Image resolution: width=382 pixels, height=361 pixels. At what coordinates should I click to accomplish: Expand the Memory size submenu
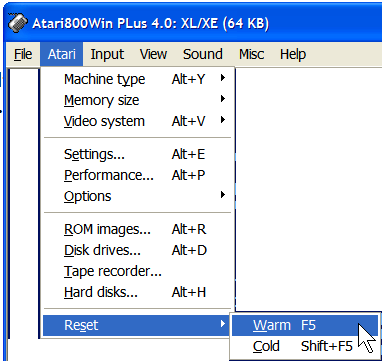(x=138, y=100)
